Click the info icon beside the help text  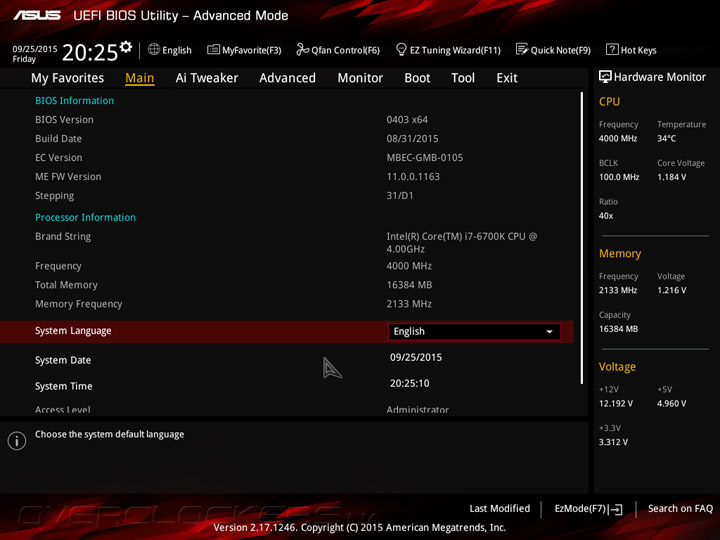click(x=17, y=441)
